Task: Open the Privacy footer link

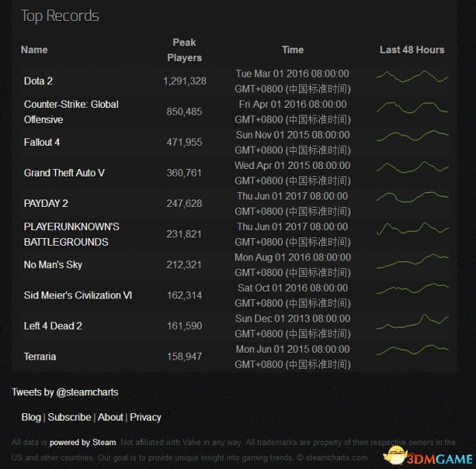Action: pyautogui.click(x=145, y=417)
